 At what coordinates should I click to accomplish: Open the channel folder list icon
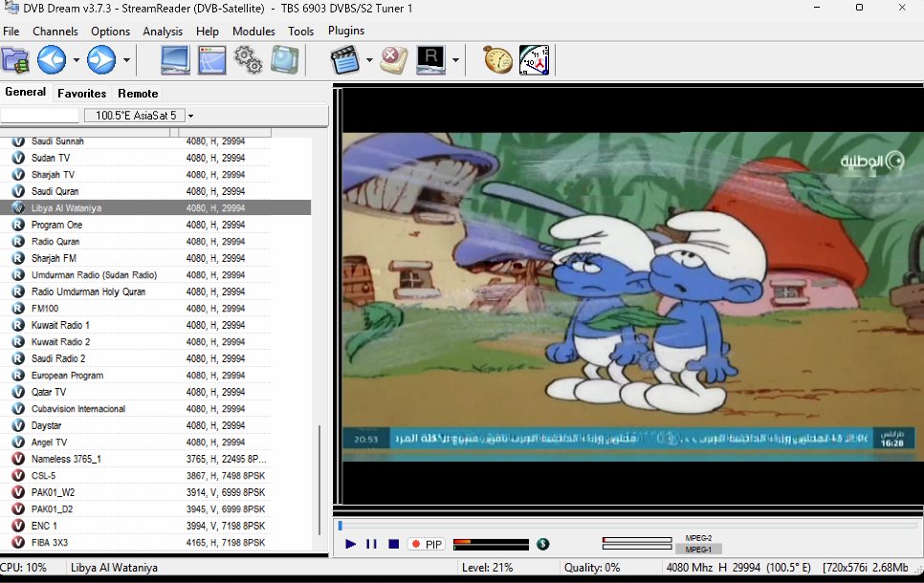[15, 59]
